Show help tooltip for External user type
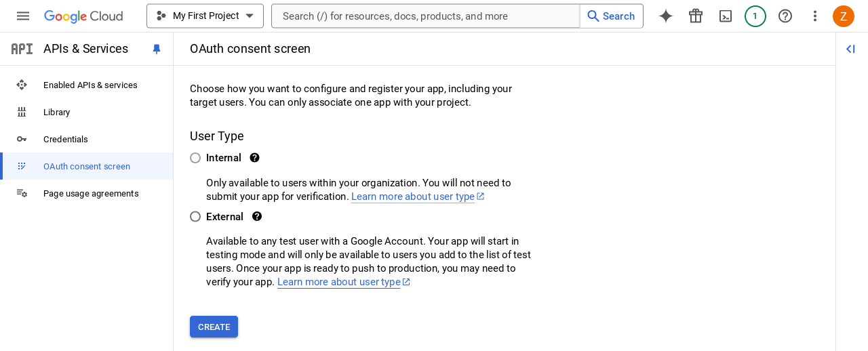868x351 pixels. coord(257,217)
